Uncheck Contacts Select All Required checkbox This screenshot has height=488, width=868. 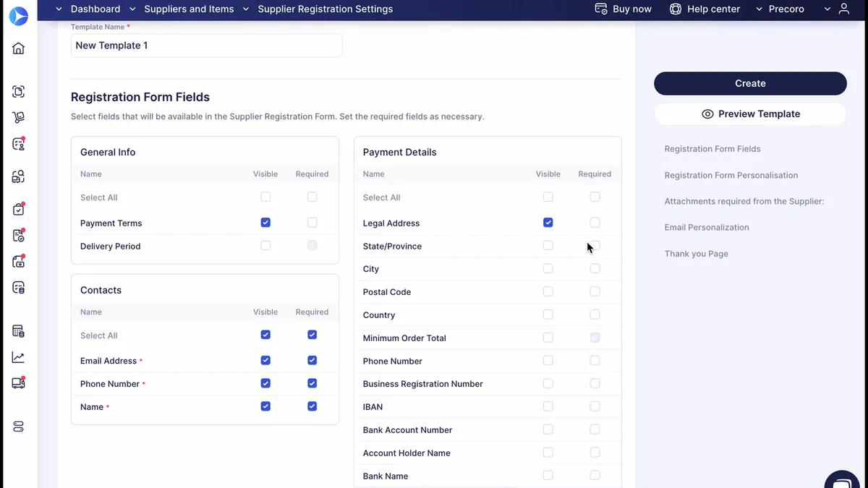(x=312, y=335)
